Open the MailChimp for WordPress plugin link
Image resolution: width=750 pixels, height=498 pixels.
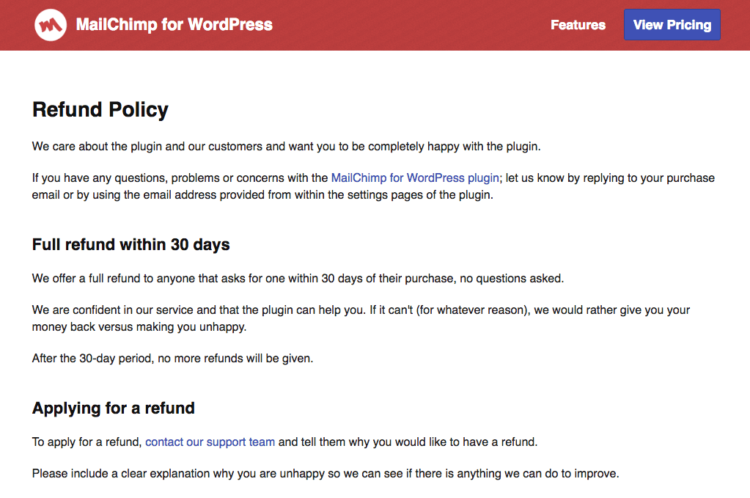pos(415,178)
